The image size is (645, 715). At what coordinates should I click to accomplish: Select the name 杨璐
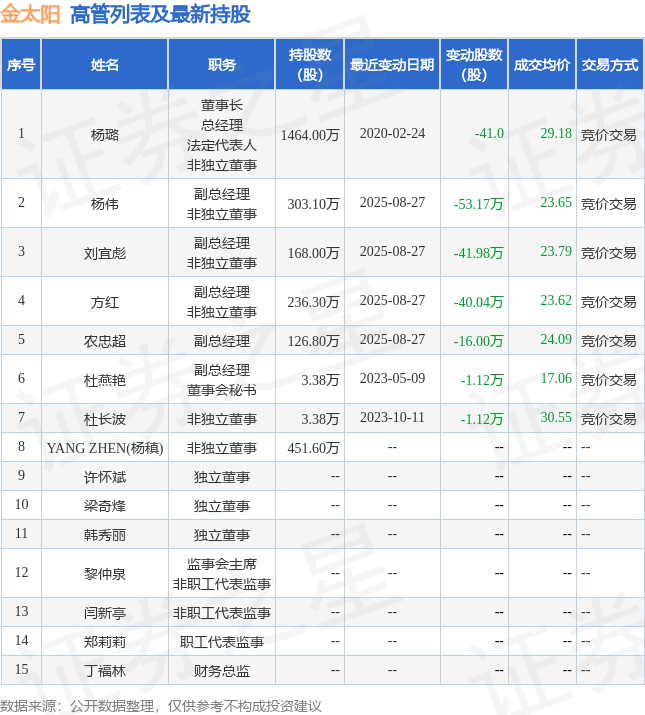coord(104,135)
